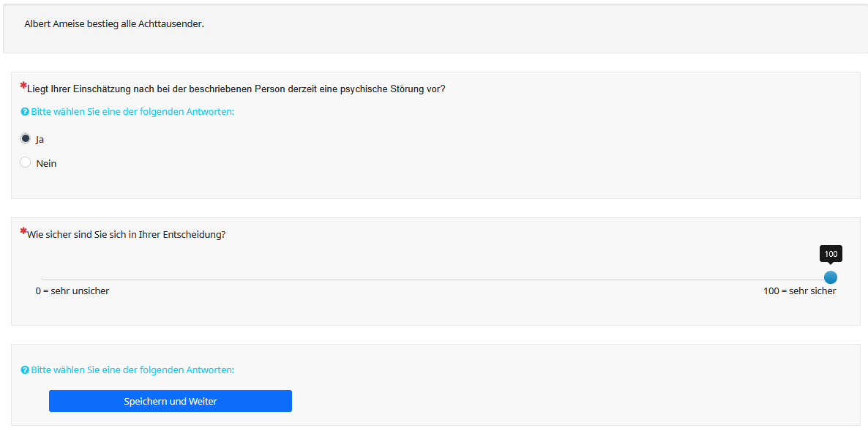Click 'Bitte wählen Sie' hint below the Störung question
The width and height of the screenshot is (868, 431).
[132, 112]
